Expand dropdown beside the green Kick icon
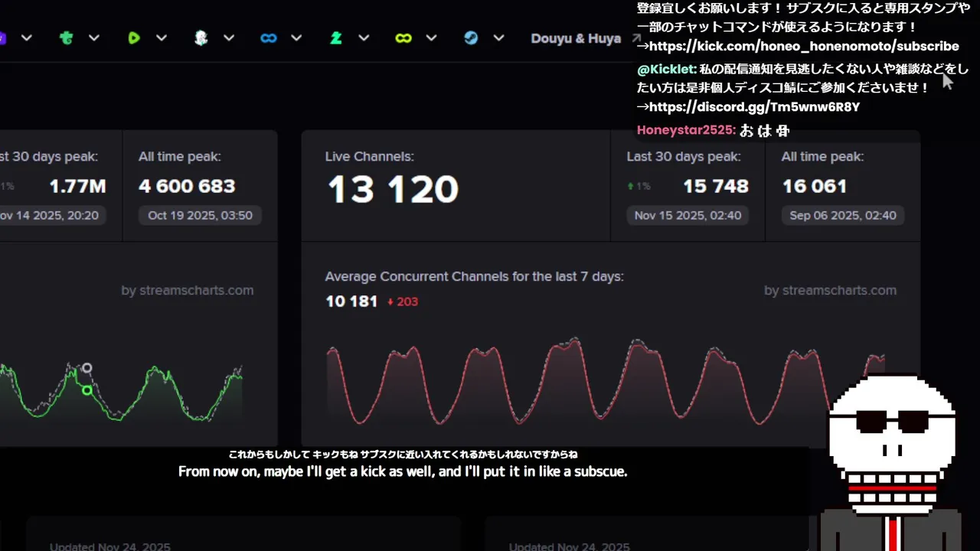 pyautogui.click(x=94, y=38)
